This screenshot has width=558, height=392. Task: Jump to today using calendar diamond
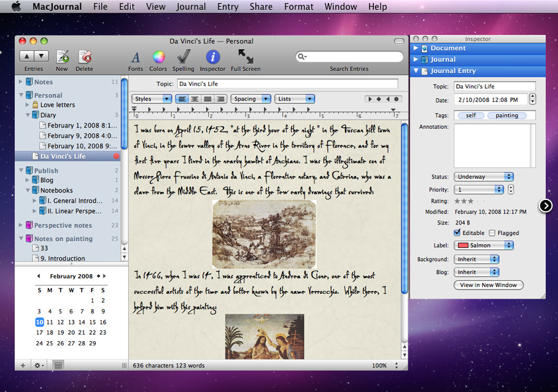coord(99,276)
